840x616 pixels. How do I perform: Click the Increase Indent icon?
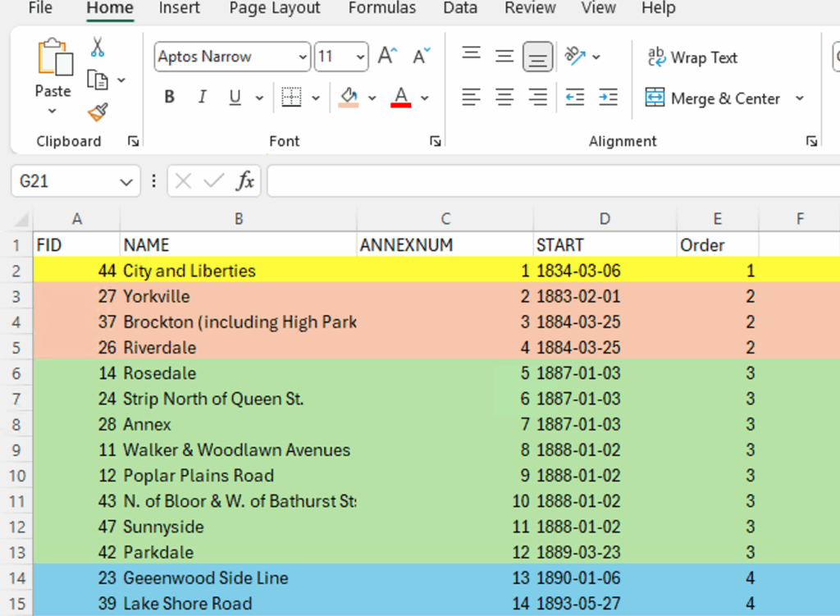pyautogui.click(x=608, y=98)
